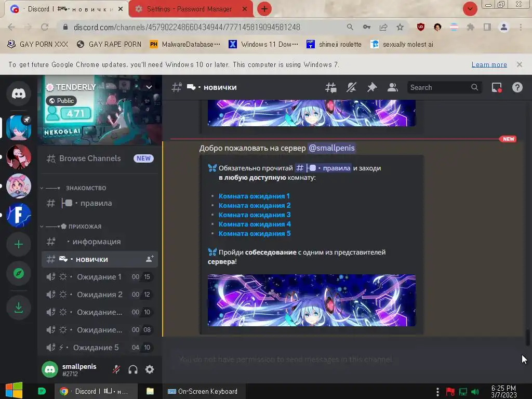Click Learn more in Chrome update bar
This screenshot has height=399, width=532.
pos(489,64)
